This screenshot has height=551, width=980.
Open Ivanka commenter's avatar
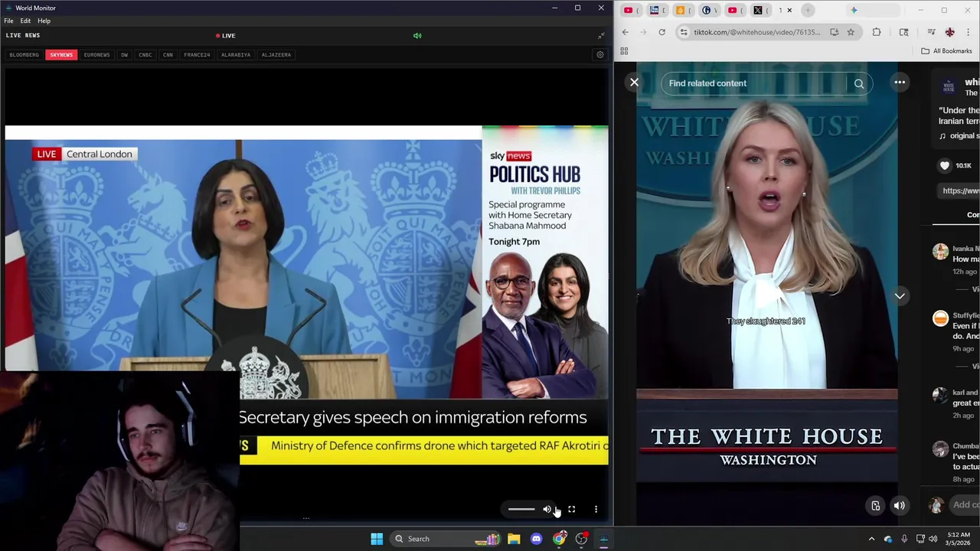pos(940,252)
